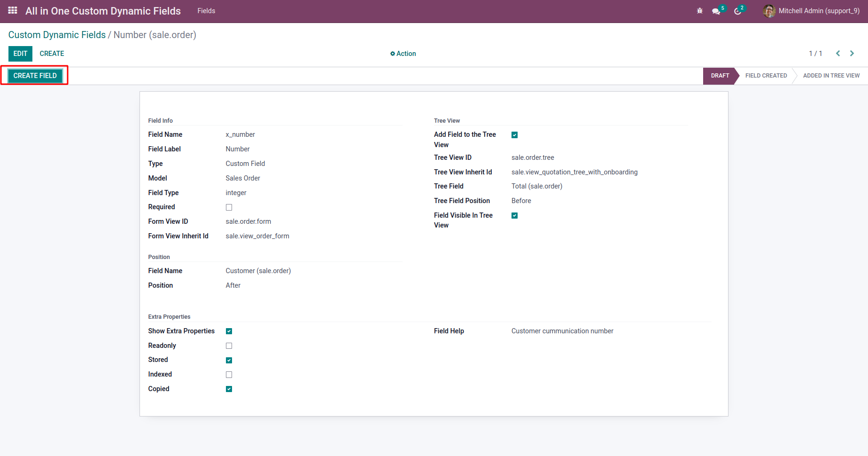Toggle the Stored checkbox
This screenshot has height=456, width=868.
(x=229, y=361)
